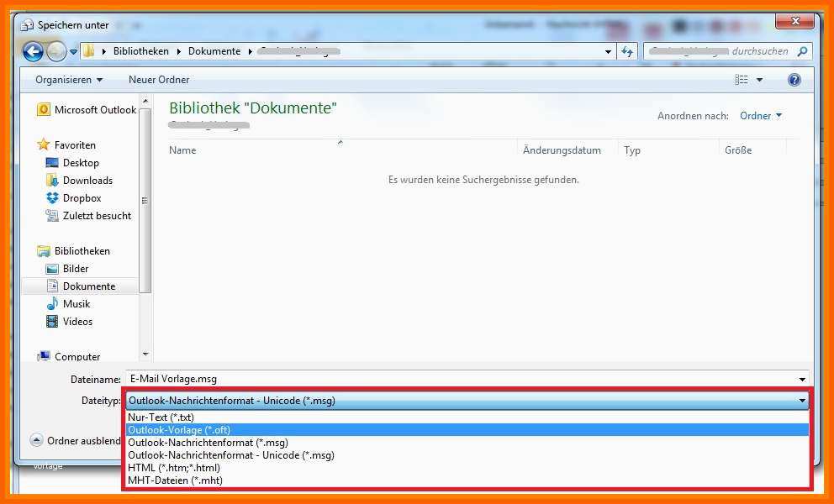
Task: Click sidebar scrollbar up arrow
Action: [x=145, y=101]
